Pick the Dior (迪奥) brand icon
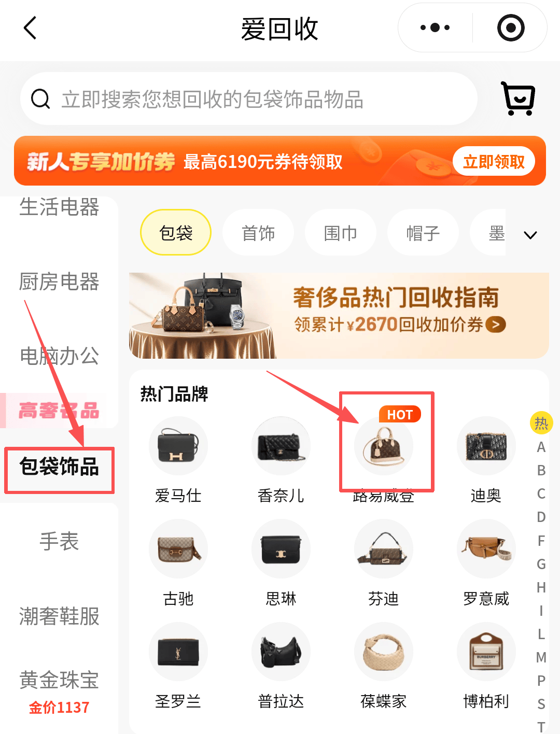560x734 pixels. click(x=486, y=446)
